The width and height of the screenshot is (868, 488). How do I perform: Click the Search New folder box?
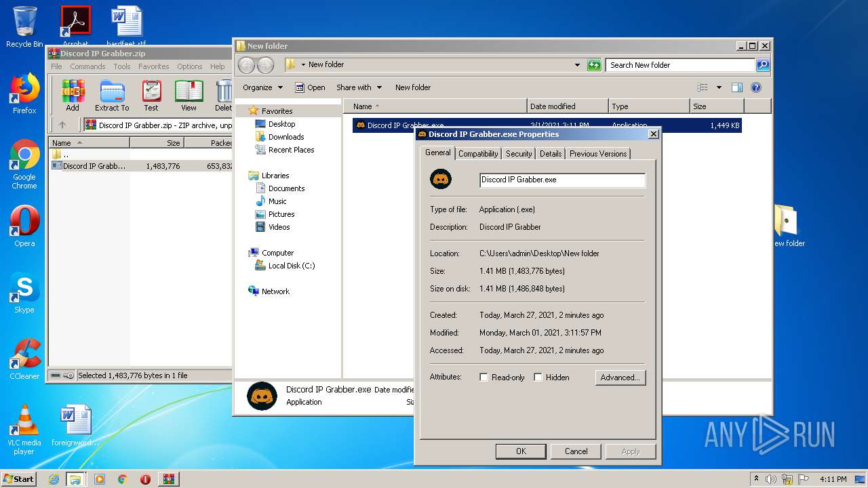[x=680, y=65]
